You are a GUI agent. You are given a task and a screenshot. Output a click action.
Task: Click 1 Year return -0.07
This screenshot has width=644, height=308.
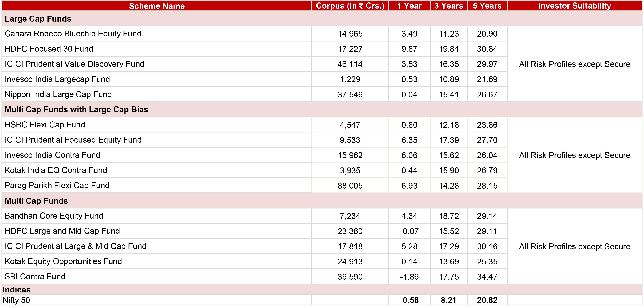(409, 231)
